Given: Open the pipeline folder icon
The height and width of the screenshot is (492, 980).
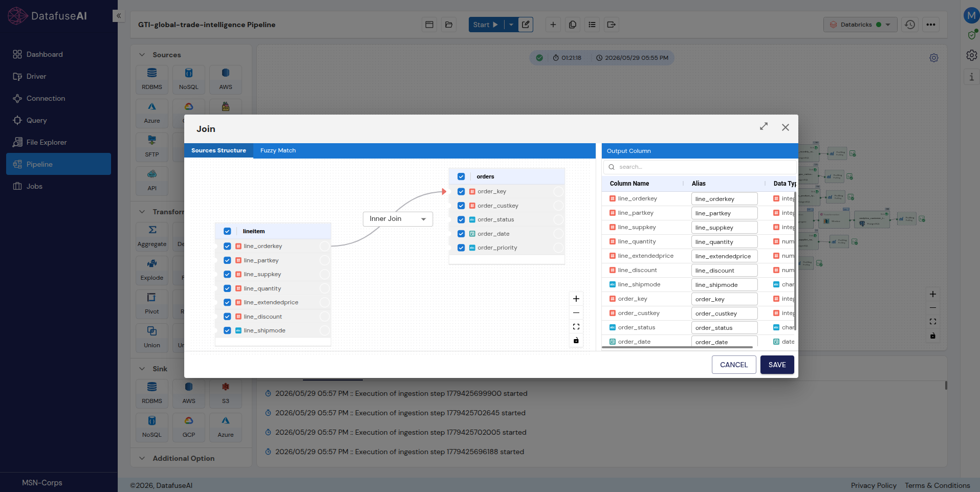Looking at the screenshot, I should point(449,25).
